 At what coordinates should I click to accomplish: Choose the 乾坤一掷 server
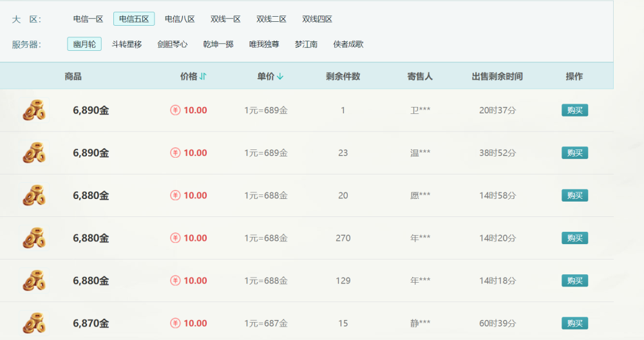click(218, 44)
